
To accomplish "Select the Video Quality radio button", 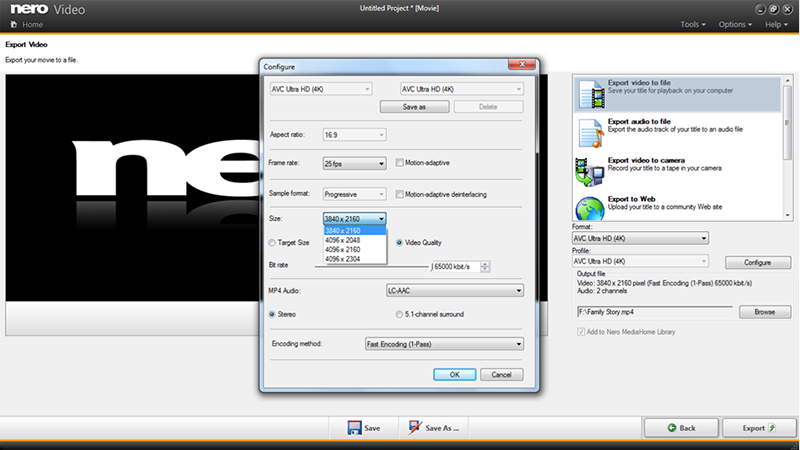I will coord(399,243).
